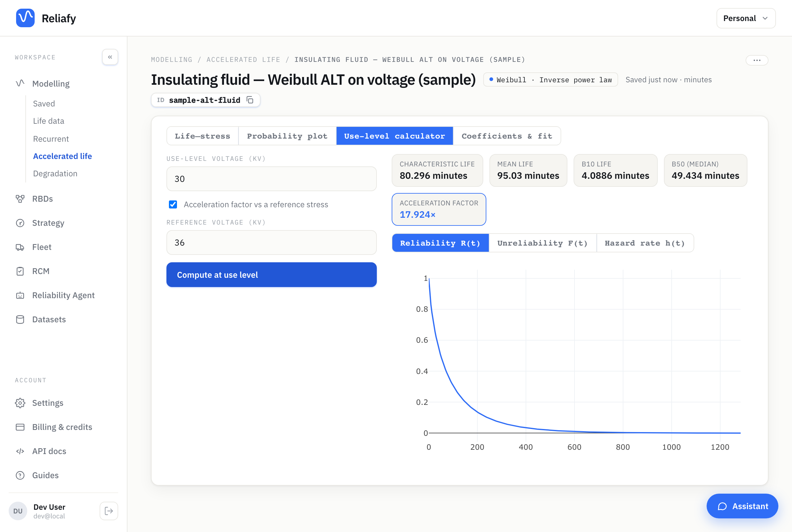Click the API docs code icon

pos(20,451)
